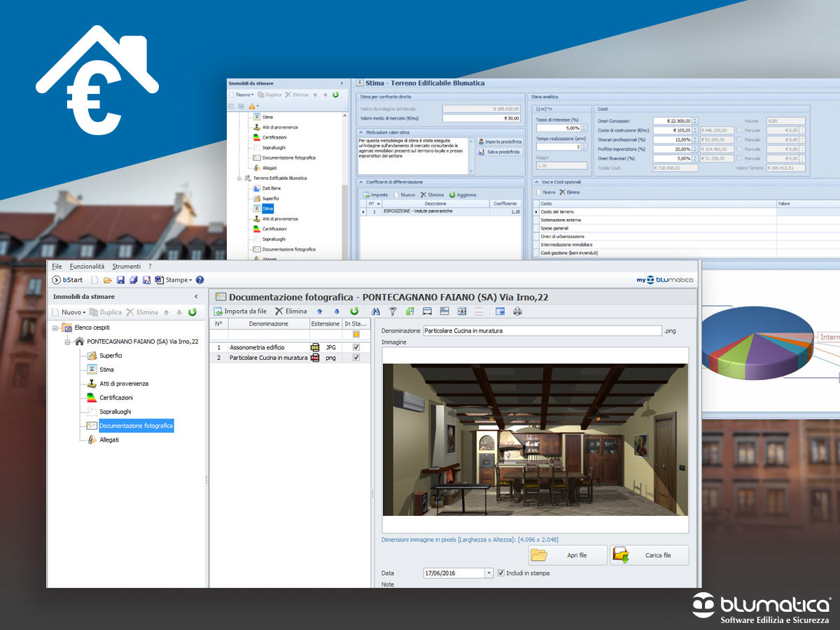The width and height of the screenshot is (840, 630).
Task: Open the Strumenti menu
Action: pyautogui.click(x=126, y=267)
